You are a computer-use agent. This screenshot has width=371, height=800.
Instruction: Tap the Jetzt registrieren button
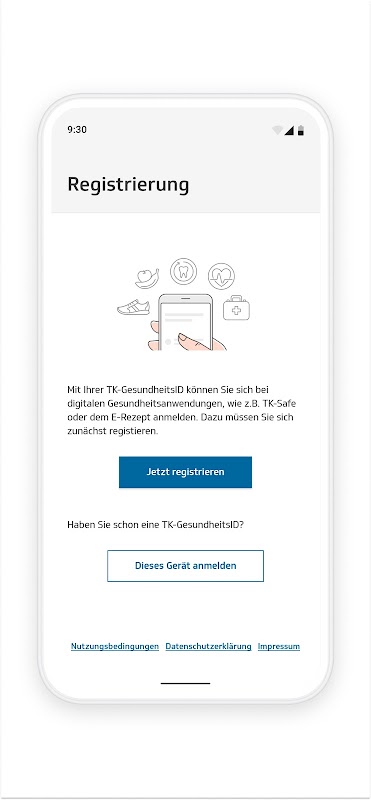(185, 472)
